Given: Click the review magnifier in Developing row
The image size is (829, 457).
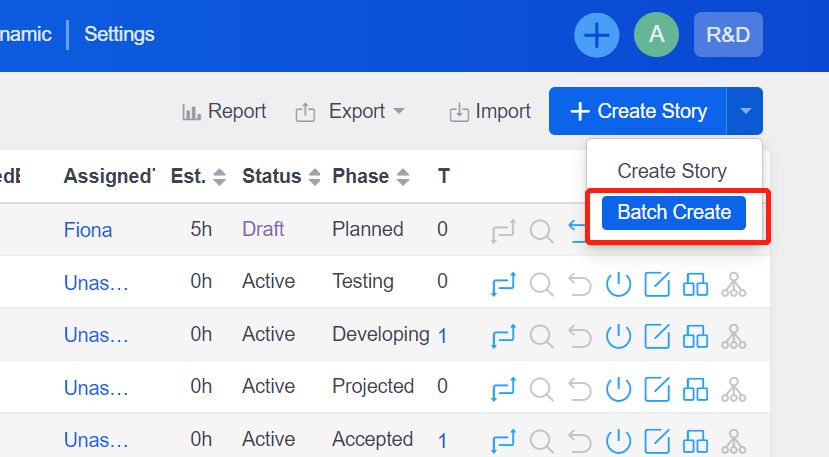Looking at the screenshot, I should pos(541,336).
